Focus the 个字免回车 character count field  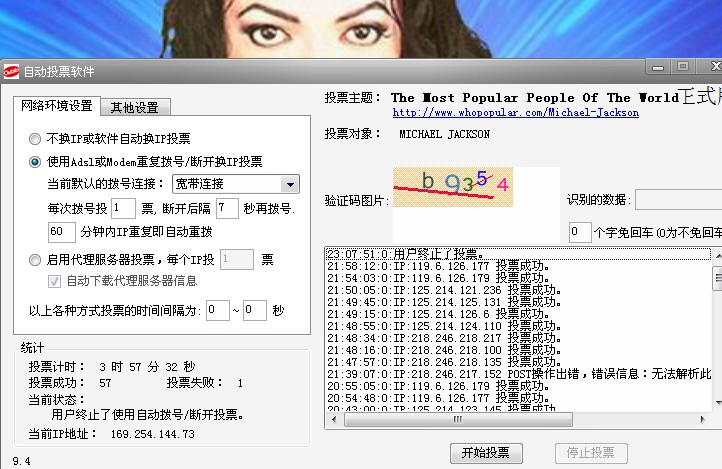pos(580,232)
